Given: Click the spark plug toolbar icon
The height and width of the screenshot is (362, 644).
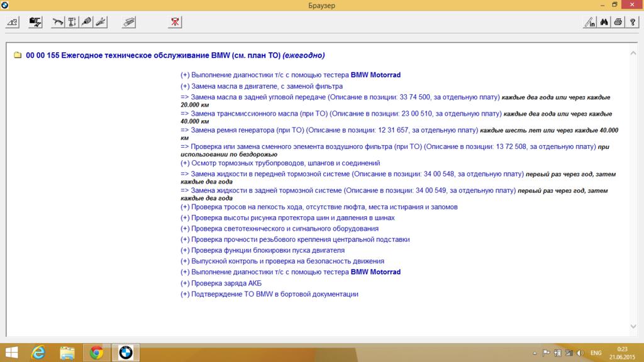Looking at the screenshot, I should pos(86,22).
